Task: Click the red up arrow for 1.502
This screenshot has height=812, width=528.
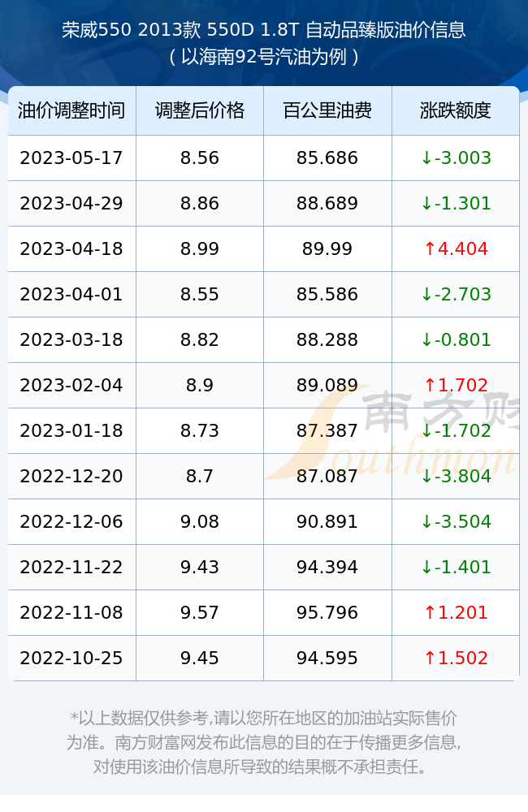Action: 430,659
